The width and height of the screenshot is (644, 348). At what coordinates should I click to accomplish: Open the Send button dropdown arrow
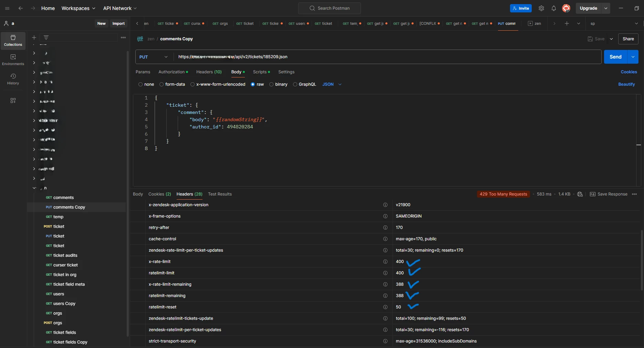pyautogui.click(x=633, y=57)
